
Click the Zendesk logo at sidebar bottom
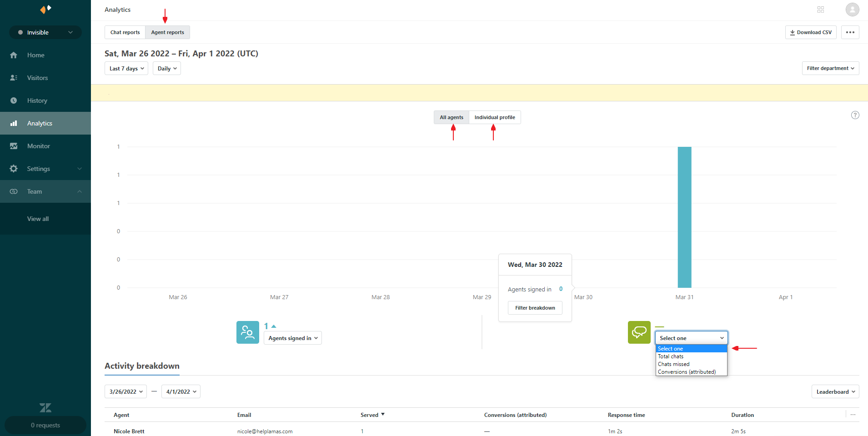click(45, 407)
